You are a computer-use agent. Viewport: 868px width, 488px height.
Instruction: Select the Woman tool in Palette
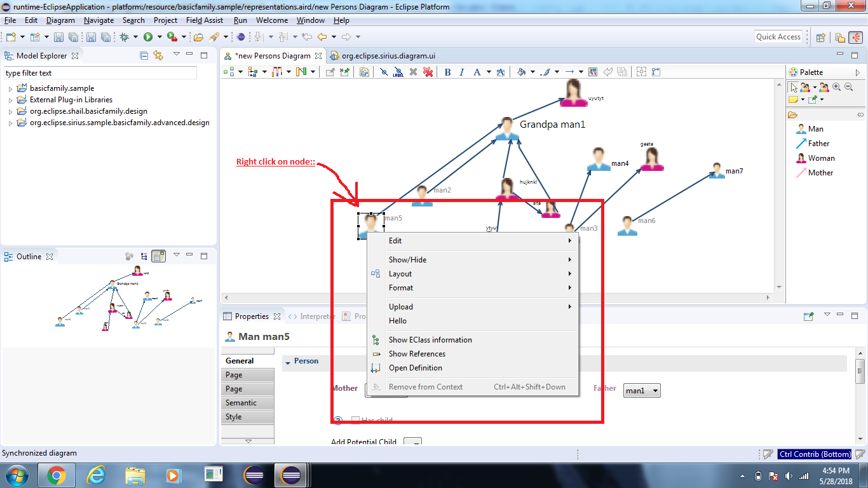[815, 158]
